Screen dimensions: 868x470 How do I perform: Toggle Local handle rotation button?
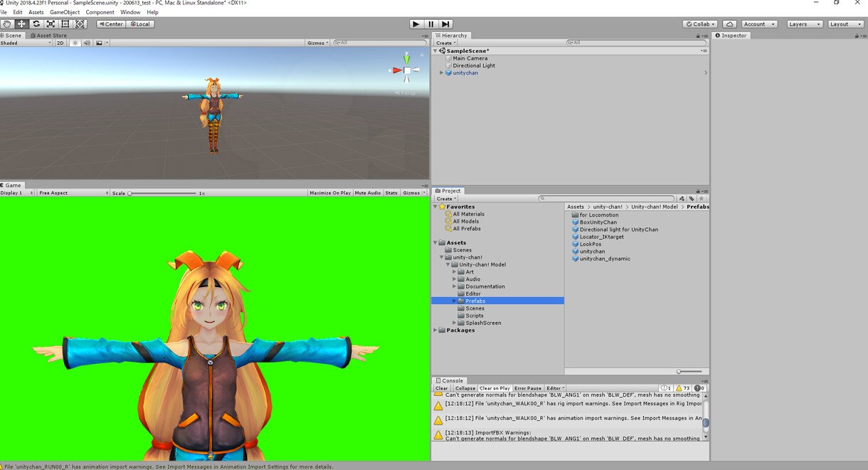point(140,24)
